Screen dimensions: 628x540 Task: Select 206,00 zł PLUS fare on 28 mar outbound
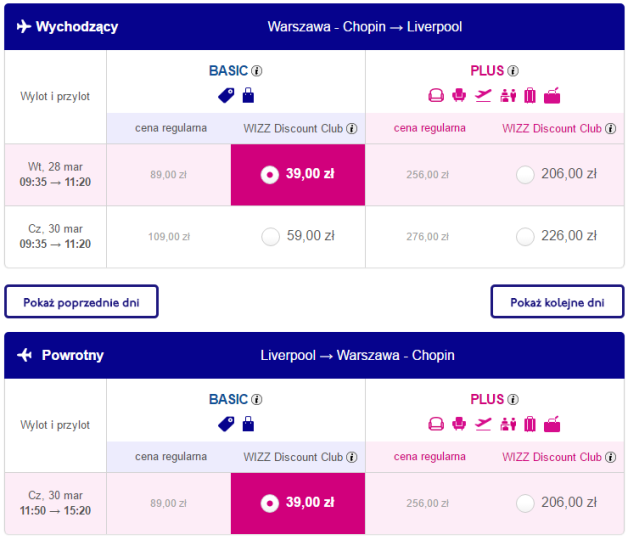(525, 175)
